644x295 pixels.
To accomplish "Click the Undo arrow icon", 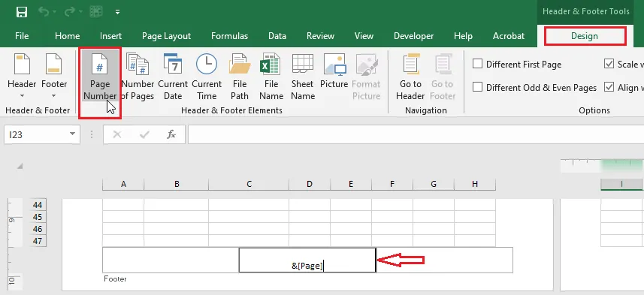I will tap(44, 12).
